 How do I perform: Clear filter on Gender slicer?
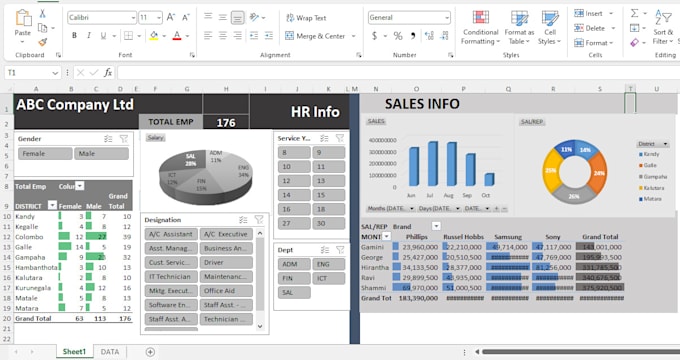tap(124, 139)
